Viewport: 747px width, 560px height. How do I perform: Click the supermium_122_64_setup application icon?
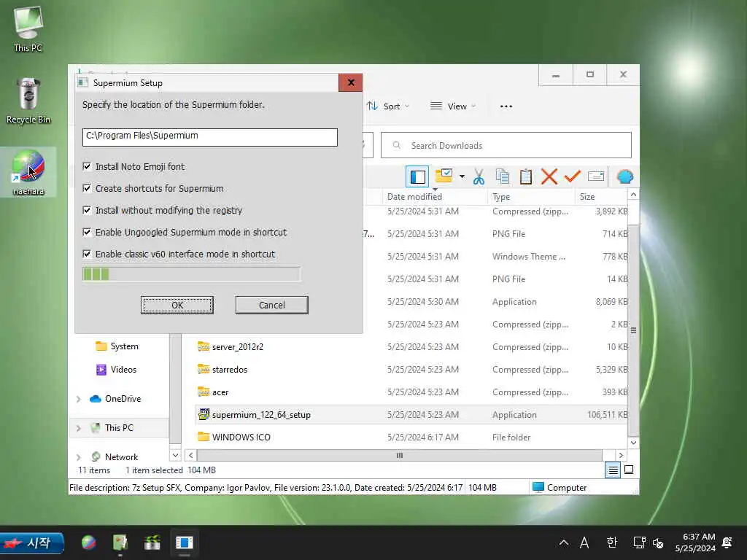pyautogui.click(x=204, y=414)
